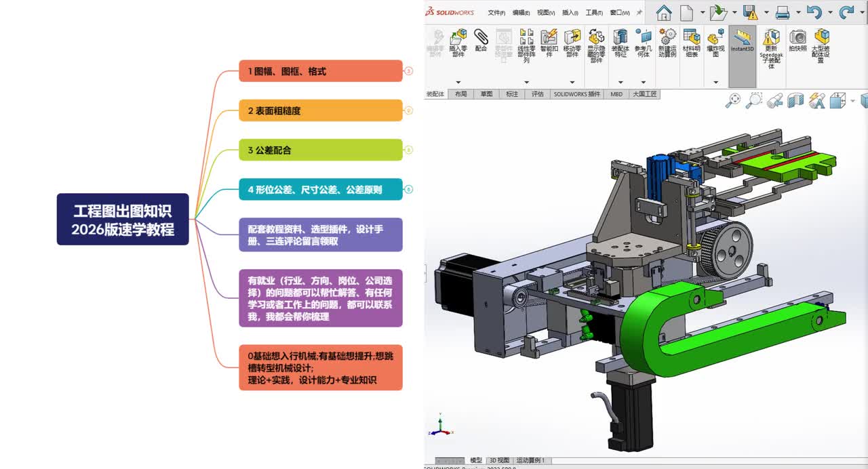Open the dropdown arrow next to the Undo icon
Screen dimensions: 868x469
tap(831, 12)
